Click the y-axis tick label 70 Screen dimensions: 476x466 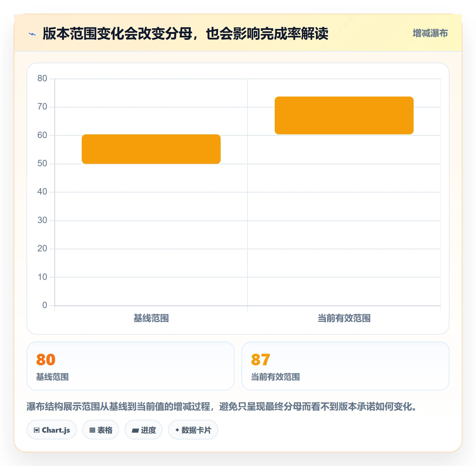42,107
